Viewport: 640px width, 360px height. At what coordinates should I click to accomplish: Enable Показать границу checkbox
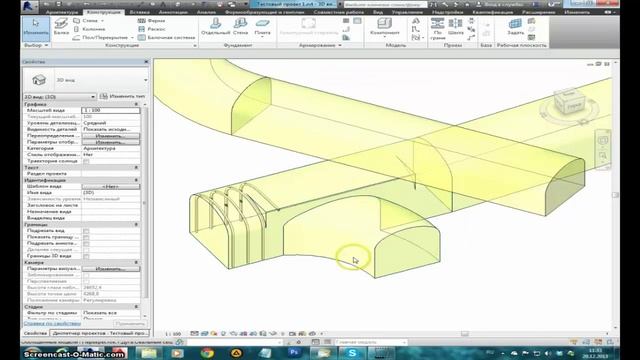(86, 237)
